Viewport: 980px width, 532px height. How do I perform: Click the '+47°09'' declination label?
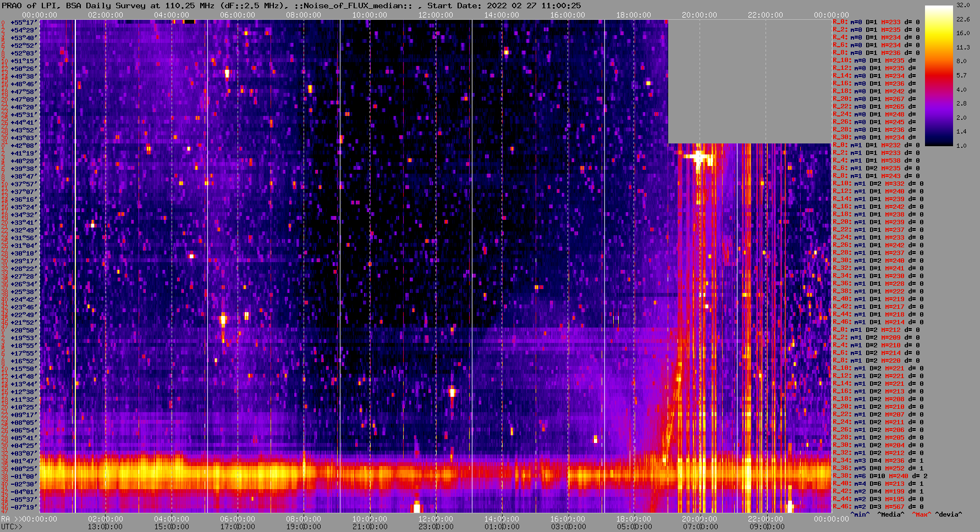(23, 99)
